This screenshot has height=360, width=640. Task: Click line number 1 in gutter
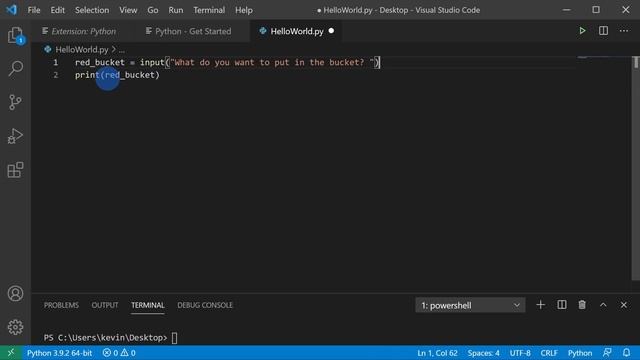pos(56,62)
